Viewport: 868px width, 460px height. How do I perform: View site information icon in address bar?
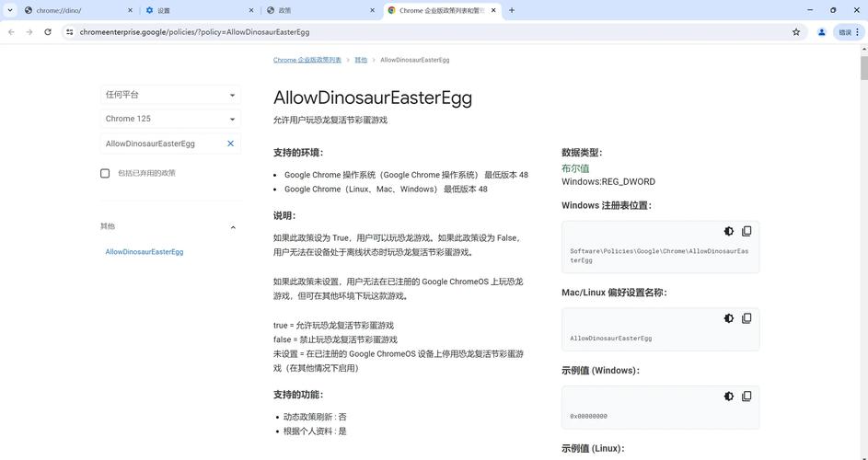click(x=69, y=32)
